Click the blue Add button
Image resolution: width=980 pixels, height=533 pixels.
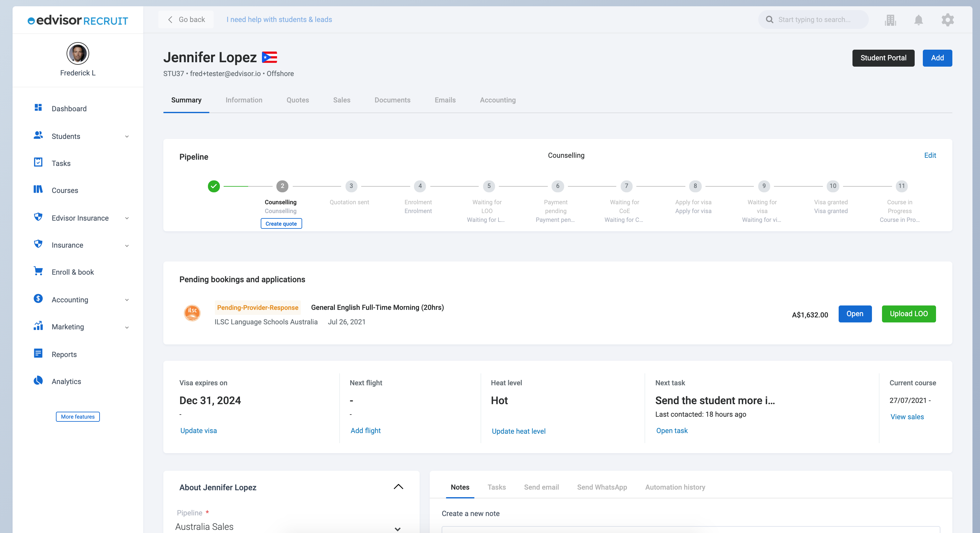click(x=937, y=58)
